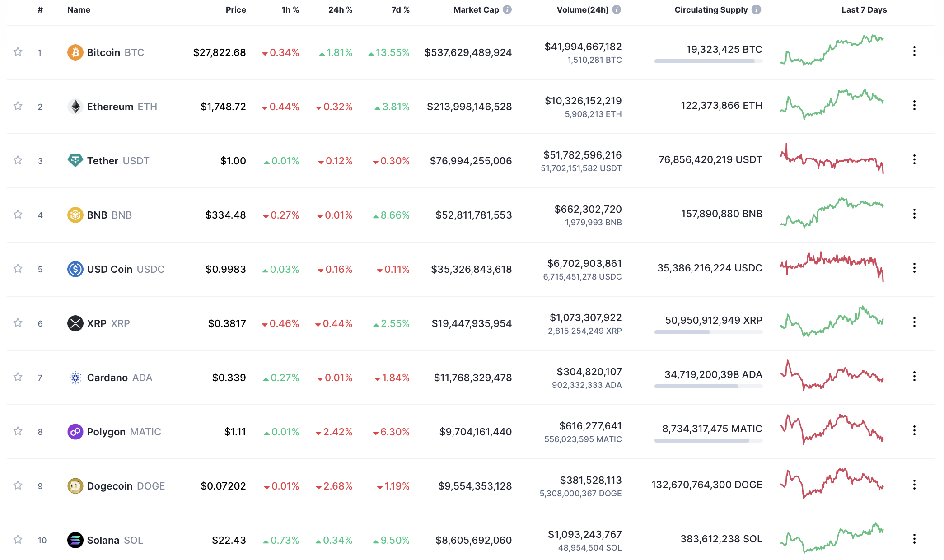Click the Circulating Supply info icon
944x560 pixels.
pos(756,9)
